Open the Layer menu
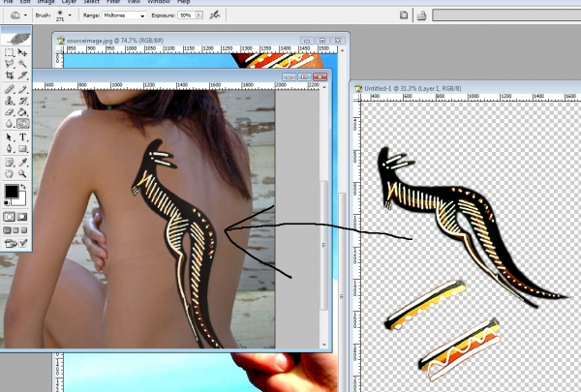 (x=69, y=2)
